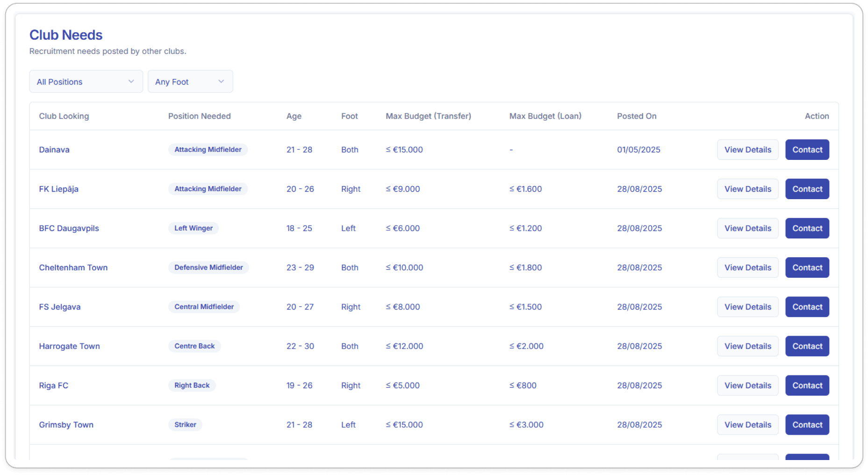This screenshot has height=475, width=868.
Task: Click Contact in Riga FC row
Action: tap(807, 385)
